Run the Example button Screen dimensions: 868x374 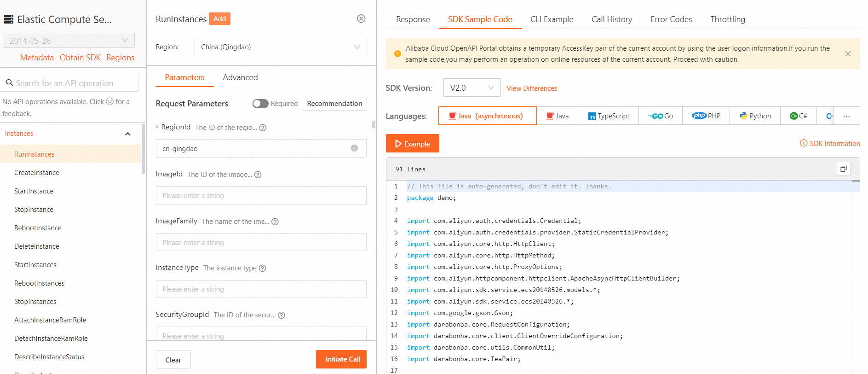(413, 143)
